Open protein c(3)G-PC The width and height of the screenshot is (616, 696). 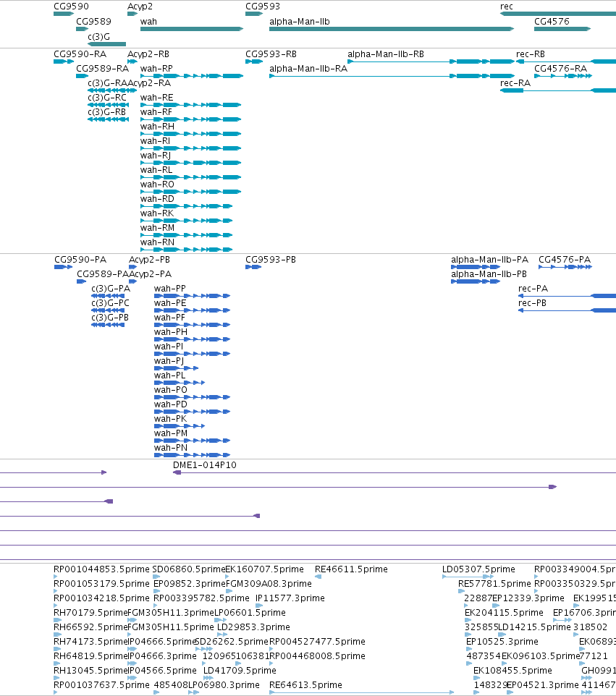111,303
